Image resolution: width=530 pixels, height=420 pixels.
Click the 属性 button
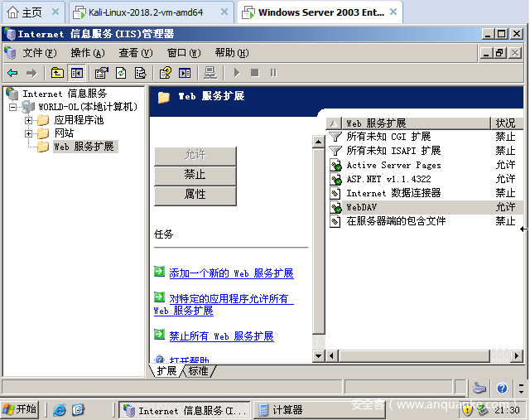click(195, 195)
